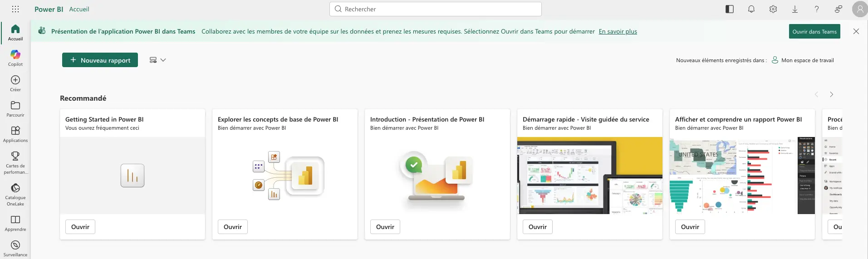Click Ouvrir dans Teams button
Viewport: 868px width, 259px height.
(814, 31)
